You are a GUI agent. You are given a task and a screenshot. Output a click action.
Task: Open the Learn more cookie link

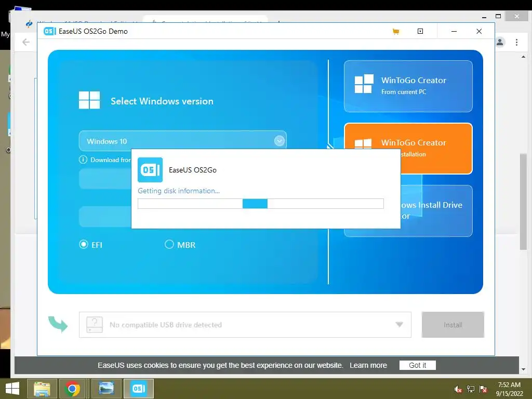click(x=368, y=365)
